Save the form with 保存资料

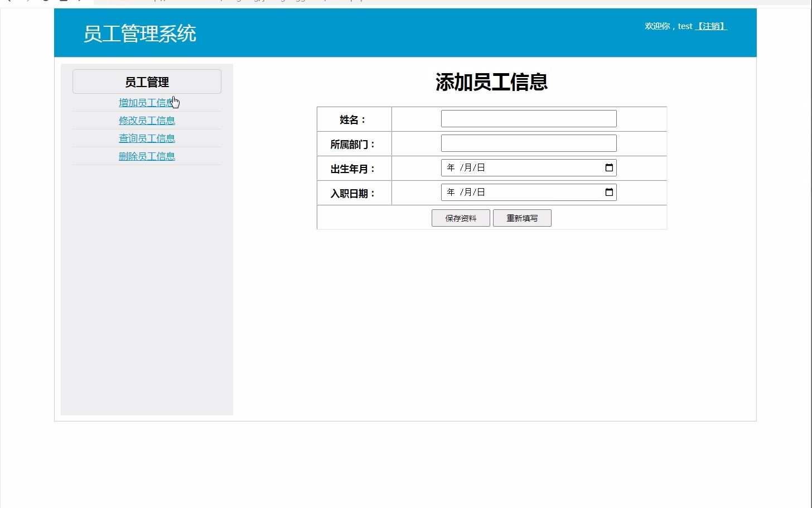[x=461, y=218]
